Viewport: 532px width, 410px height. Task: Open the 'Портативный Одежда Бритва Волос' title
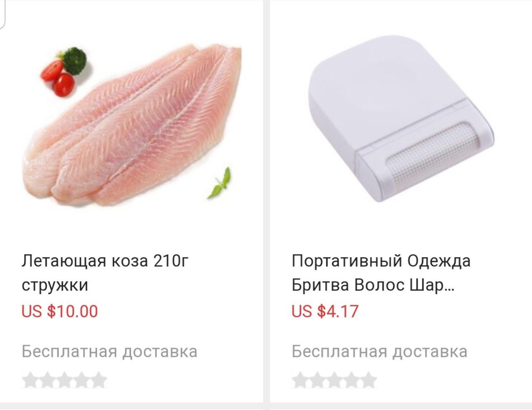pos(381,273)
